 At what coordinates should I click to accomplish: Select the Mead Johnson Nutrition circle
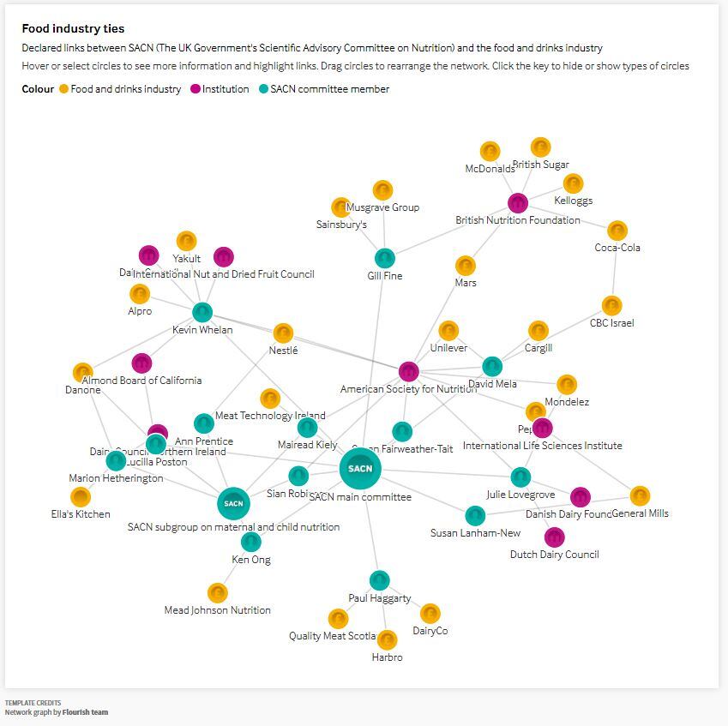tap(218, 592)
